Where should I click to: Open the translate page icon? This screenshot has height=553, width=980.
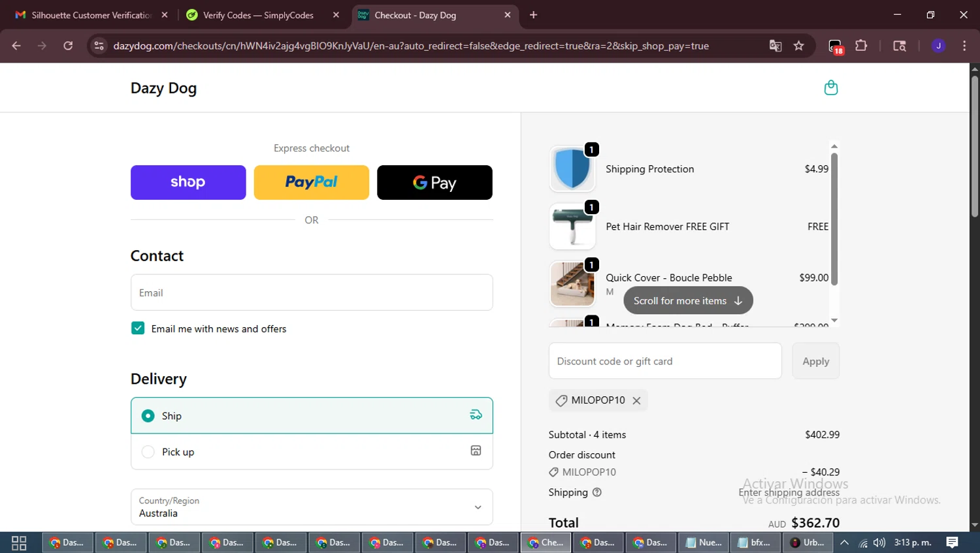[776, 46]
